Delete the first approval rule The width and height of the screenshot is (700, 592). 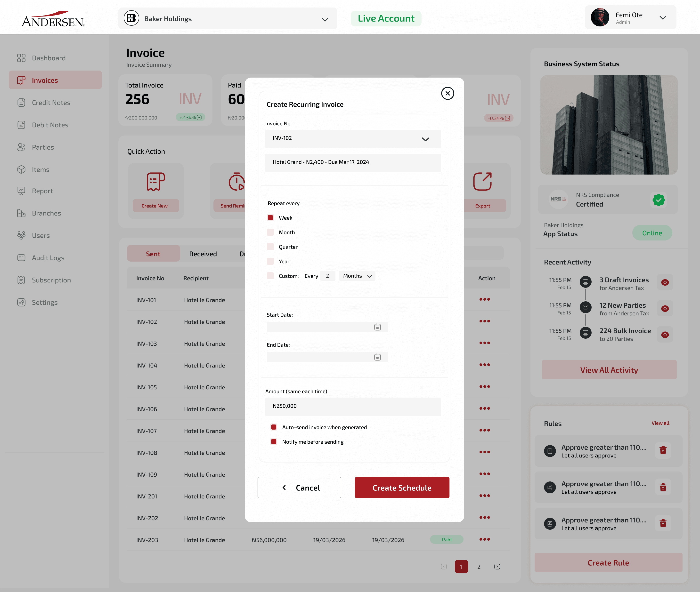(x=663, y=450)
